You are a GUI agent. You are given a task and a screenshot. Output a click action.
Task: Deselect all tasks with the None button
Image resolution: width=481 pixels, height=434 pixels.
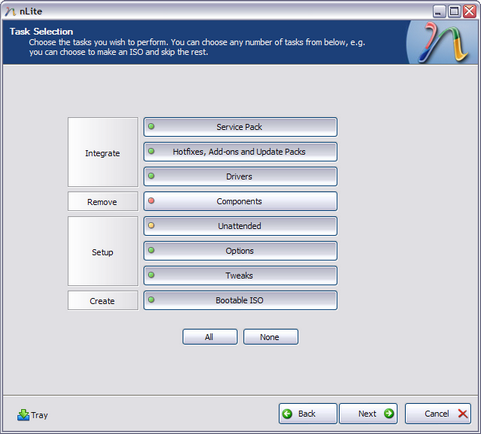(271, 337)
